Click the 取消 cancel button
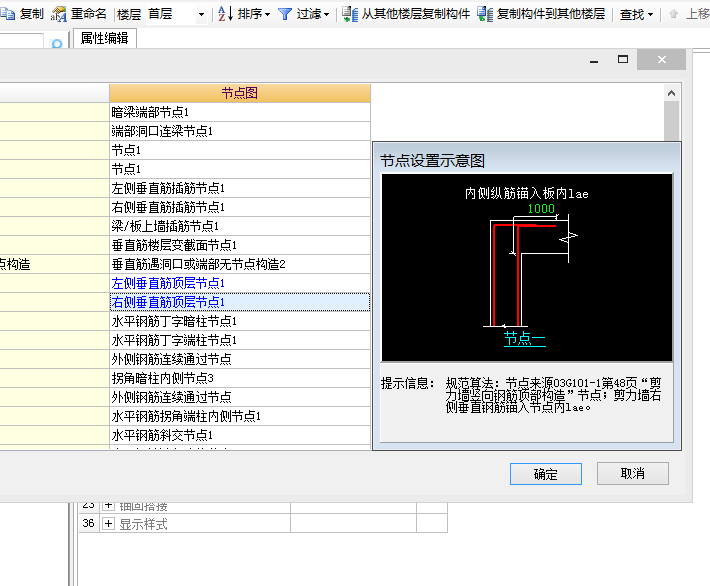This screenshot has height=586, width=710. pyautogui.click(x=633, y=473)
